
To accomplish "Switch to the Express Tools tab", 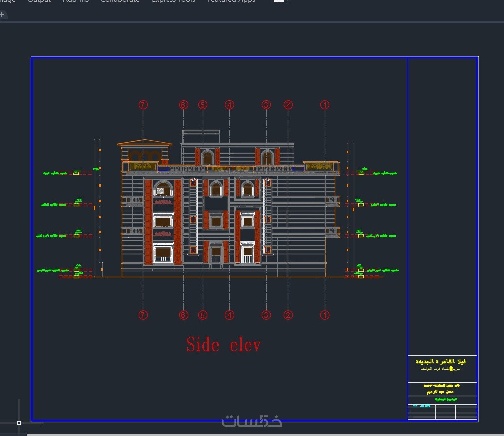I will click(173, 1).
